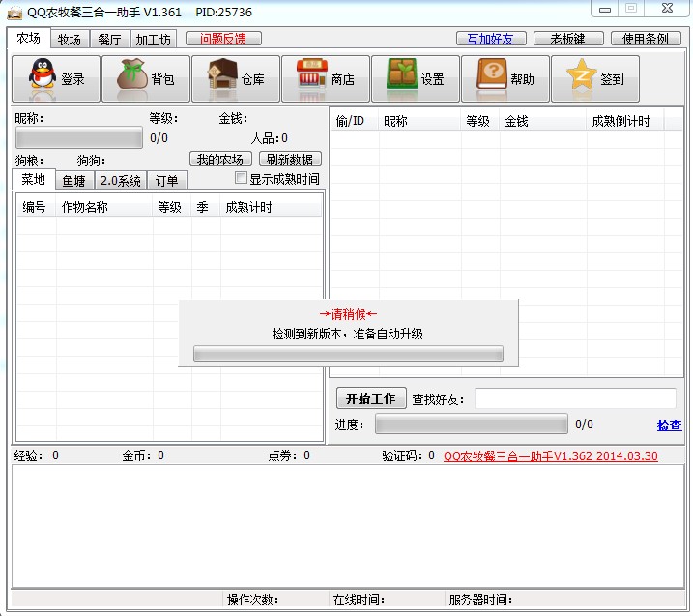
Task: Click the 刷新数据 refresh button
Action: click(x=290, y=160)
